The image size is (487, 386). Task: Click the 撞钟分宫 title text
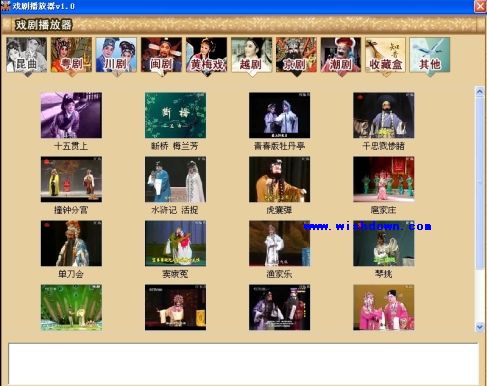coord(71,210)
